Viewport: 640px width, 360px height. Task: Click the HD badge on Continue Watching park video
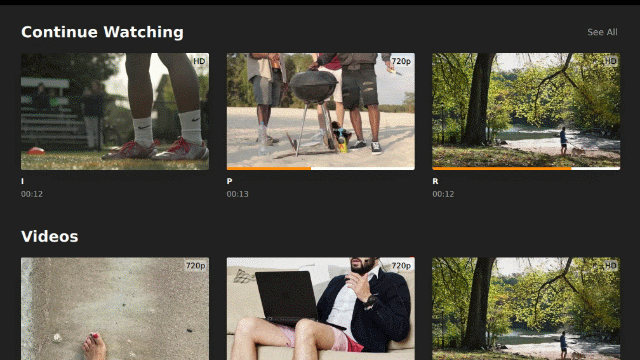pos(611,61)
